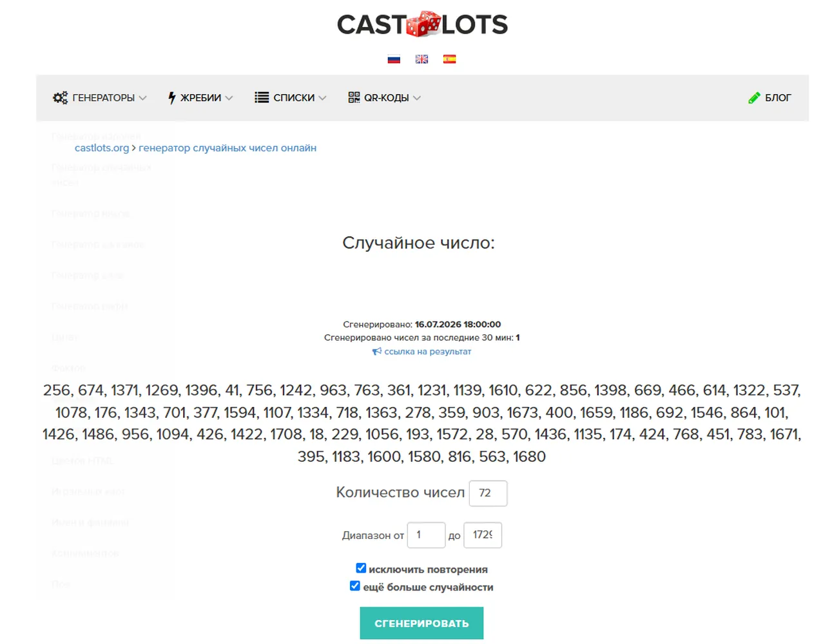Open the СПИСКИ menu item
Viewport: 832px width, 644px height.
(x=294, y=98)
